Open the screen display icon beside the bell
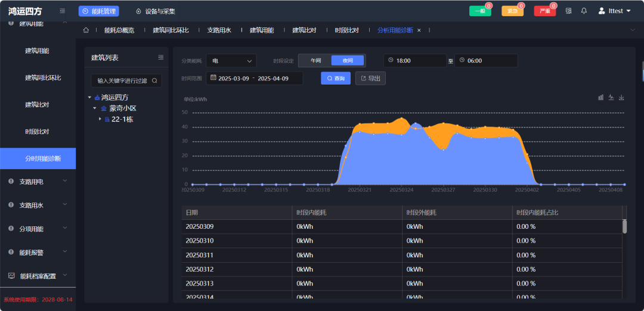 tap(568, 11)
